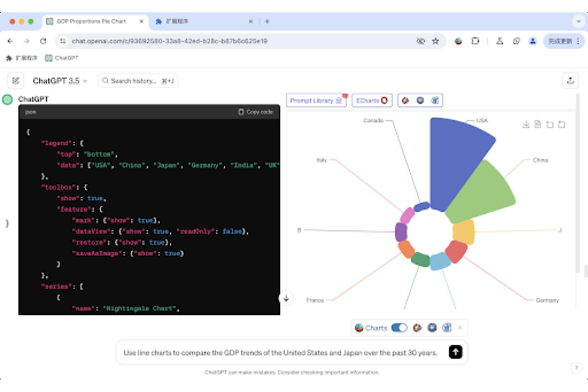588x392 pixels.
Task: Click the browser back arrow
Action: 10,41
